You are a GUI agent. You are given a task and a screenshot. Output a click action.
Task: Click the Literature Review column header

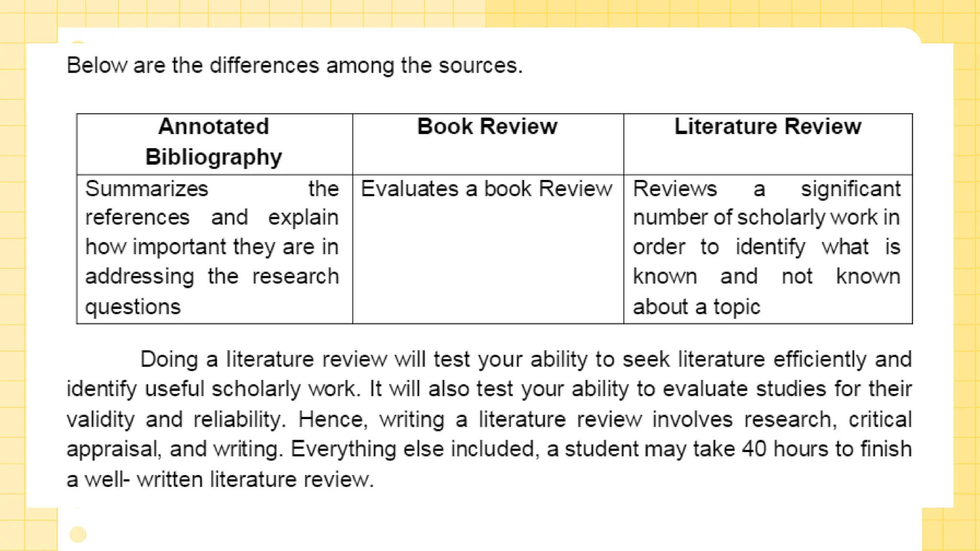(768, 144)
